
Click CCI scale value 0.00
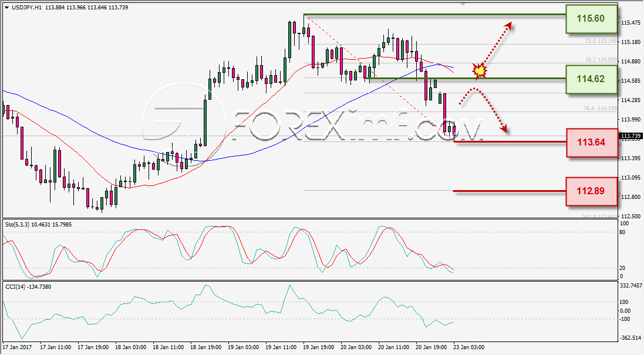[625, 310]
